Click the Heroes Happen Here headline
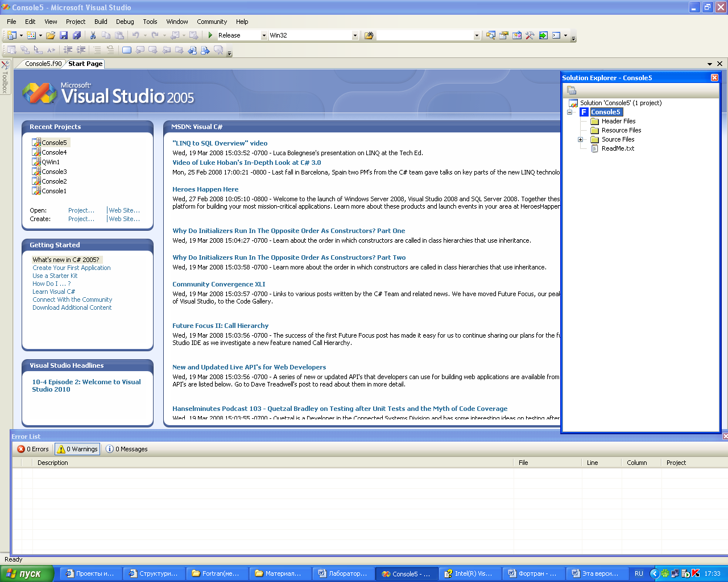 click(205, 189)
